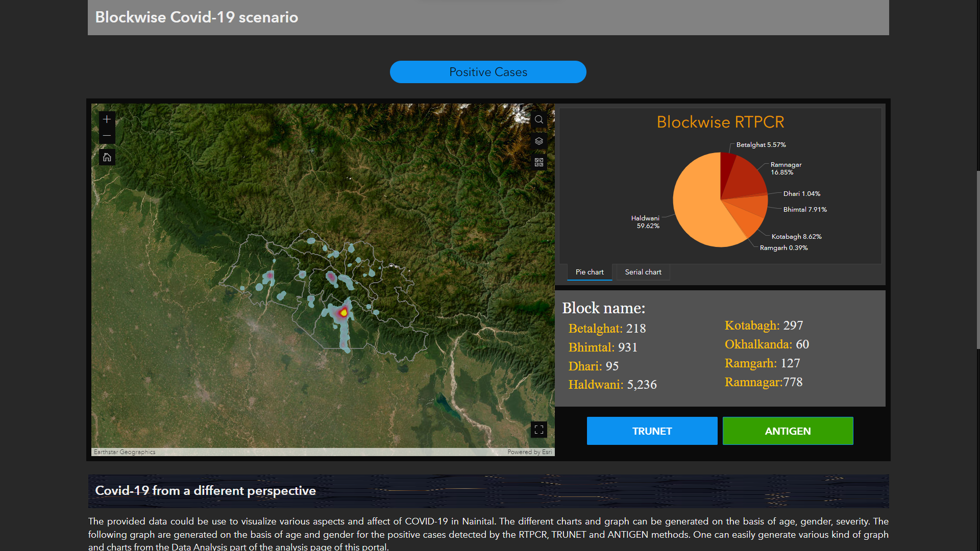The image size is (980, 551).
Task: Click the Bhimtal 7.91% label
Action: [805, 210]
